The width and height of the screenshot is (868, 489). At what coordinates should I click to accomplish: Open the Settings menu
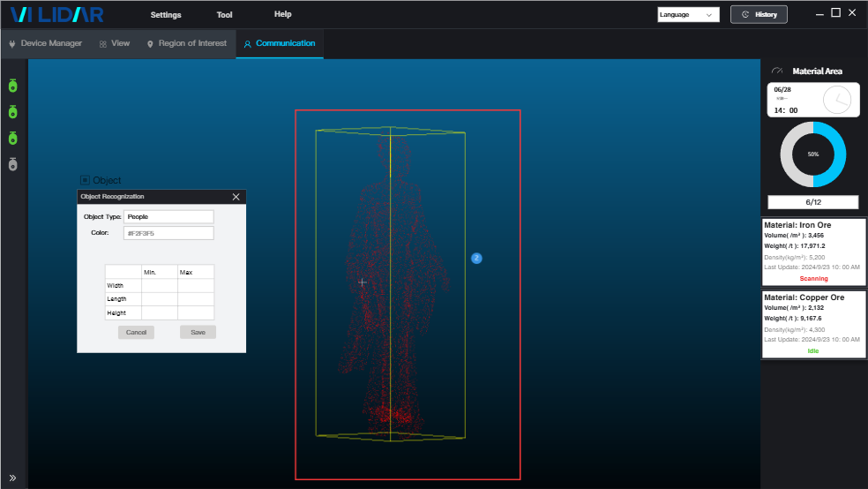(x=166, y=15)
